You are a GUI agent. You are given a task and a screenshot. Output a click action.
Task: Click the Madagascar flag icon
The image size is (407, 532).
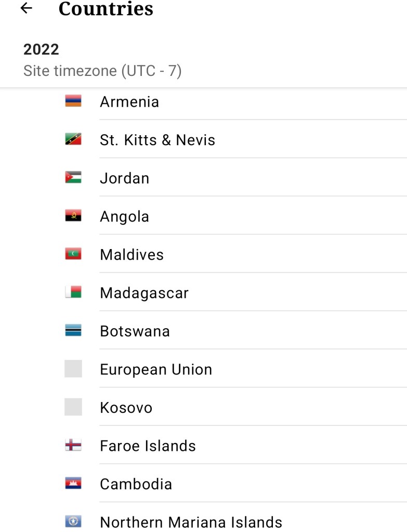(73, 293)
